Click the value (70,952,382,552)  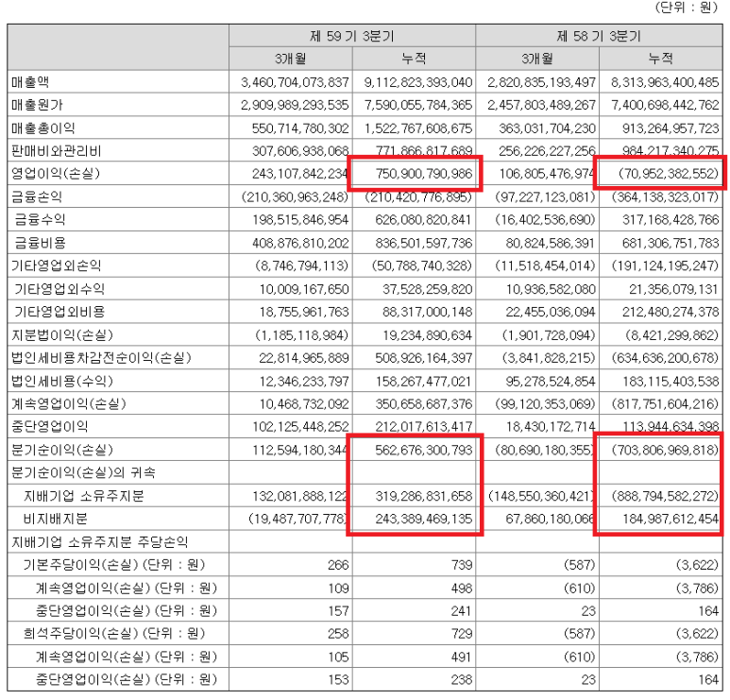click(669, 174)
